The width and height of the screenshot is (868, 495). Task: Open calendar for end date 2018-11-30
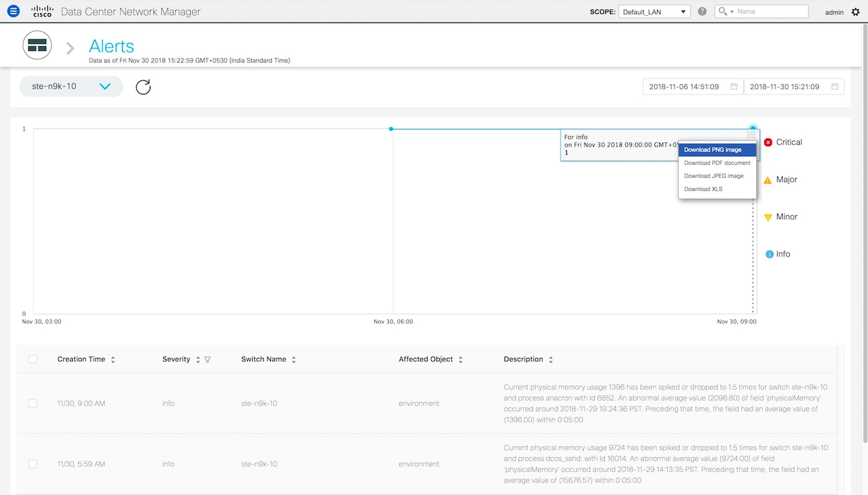point(835,86)
